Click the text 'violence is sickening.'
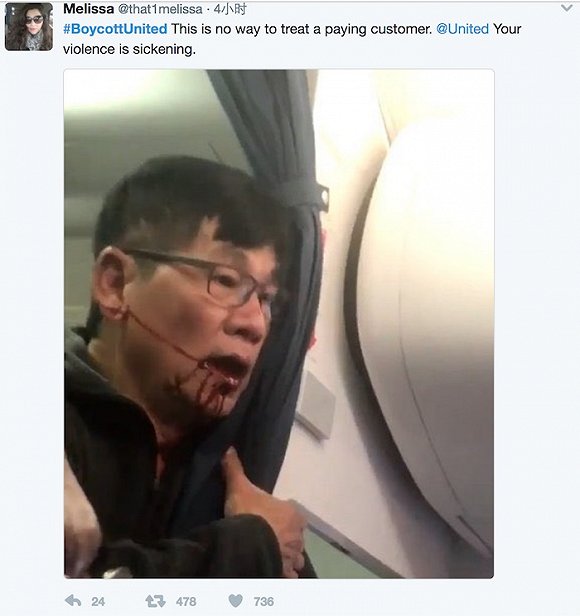The image size is (580, 616). 129,50
